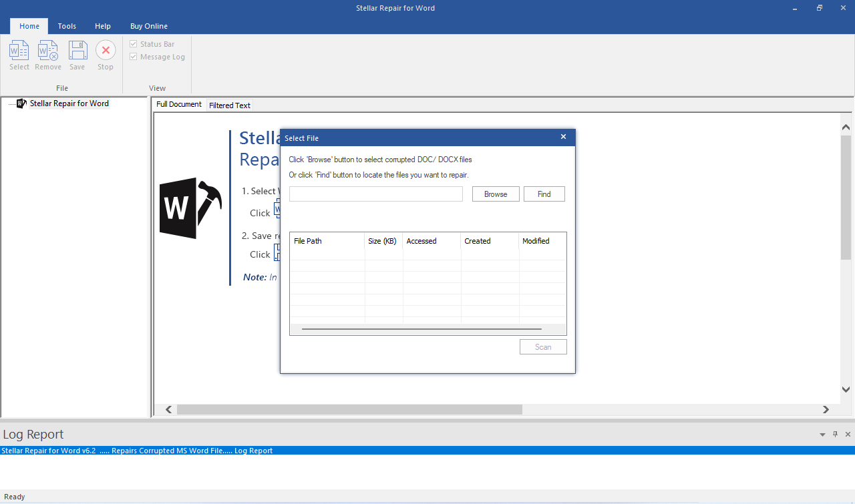
Task: Click the document horizontal scroll left arrow
Action: pos(168,410)
